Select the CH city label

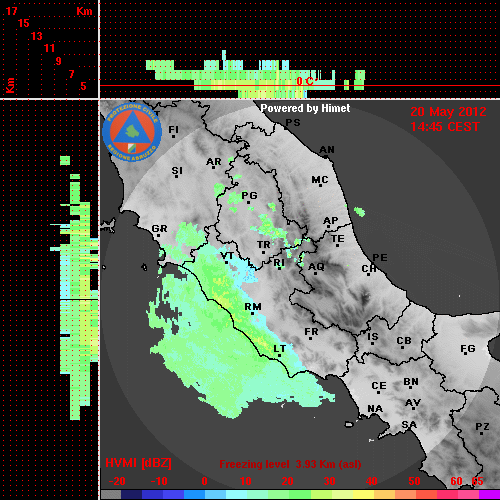369,269
